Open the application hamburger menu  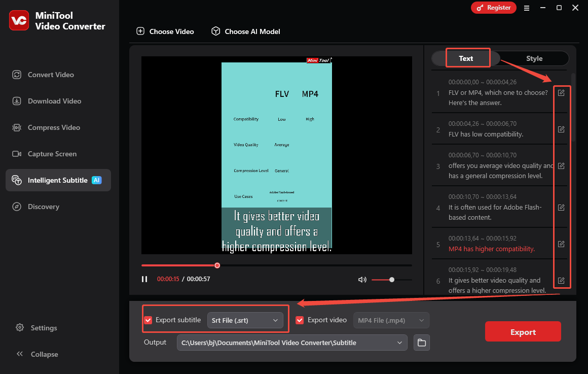click(x=526, y=8)
